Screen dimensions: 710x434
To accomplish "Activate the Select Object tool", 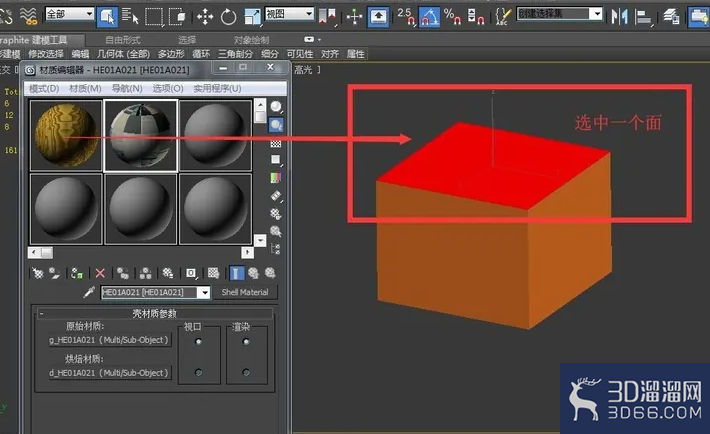I will (107, 16).
